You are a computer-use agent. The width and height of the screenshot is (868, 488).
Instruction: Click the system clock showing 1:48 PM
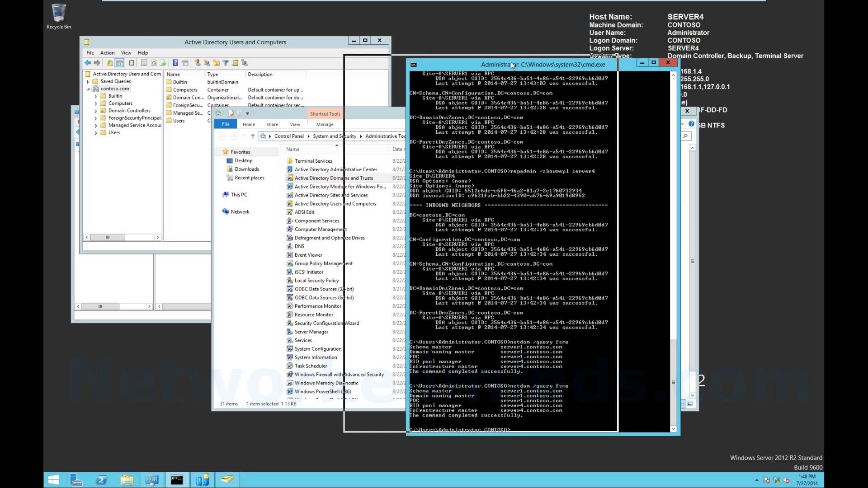coord(807,480)
